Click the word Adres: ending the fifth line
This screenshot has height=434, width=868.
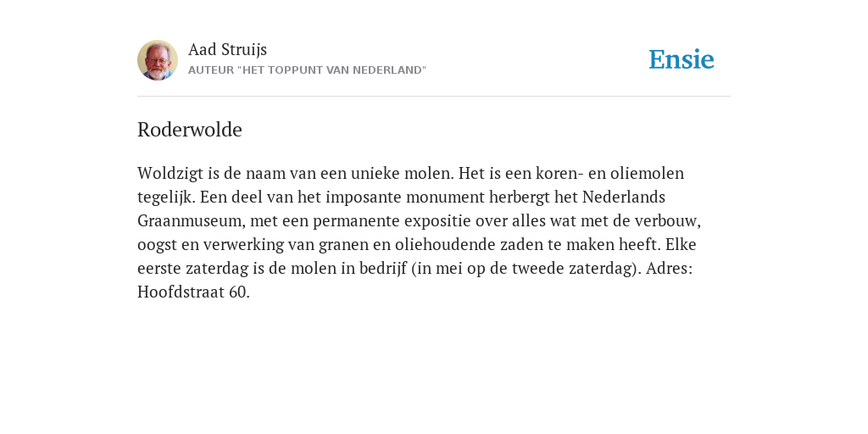670,269
